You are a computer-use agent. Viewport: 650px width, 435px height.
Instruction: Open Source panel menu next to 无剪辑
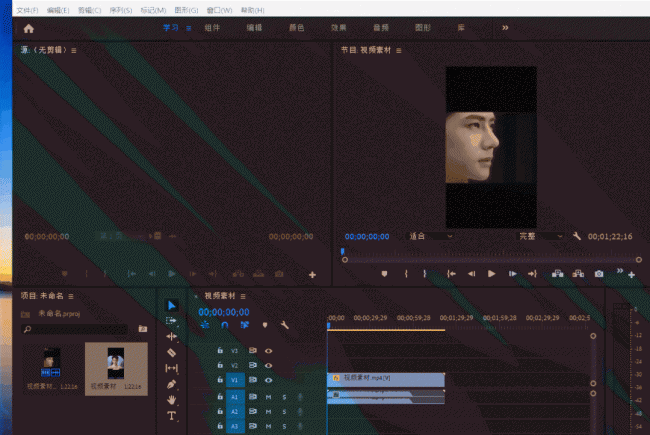(74, 51)
